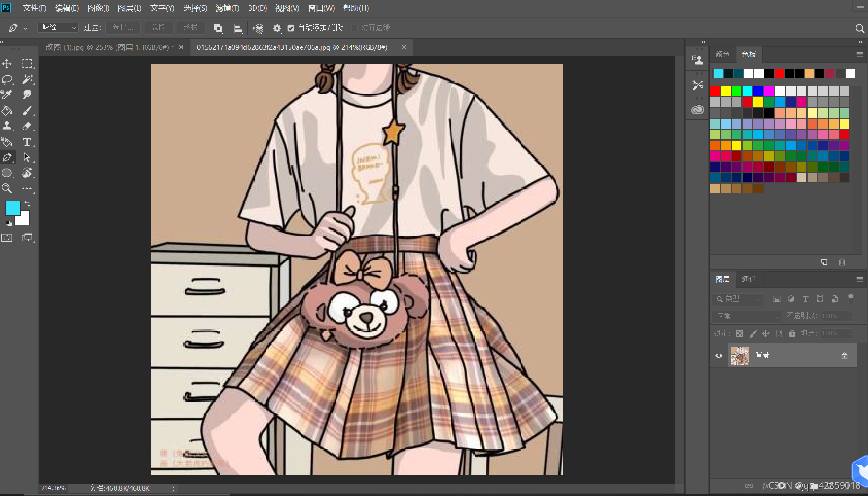The image size is (868, 496).
Task: Toggle Quick Mask mode
Action: click(x=7, y=238)
